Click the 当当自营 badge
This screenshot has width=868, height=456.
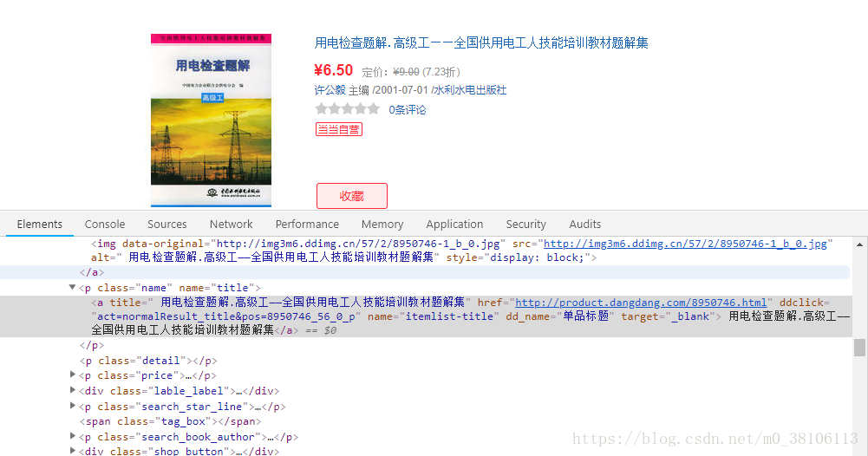tap(339, 129)
